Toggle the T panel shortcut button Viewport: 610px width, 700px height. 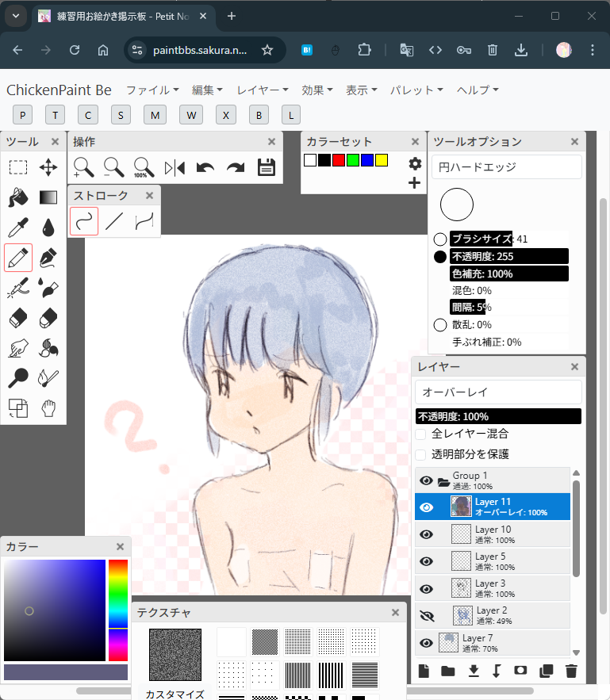coord(56,115)
